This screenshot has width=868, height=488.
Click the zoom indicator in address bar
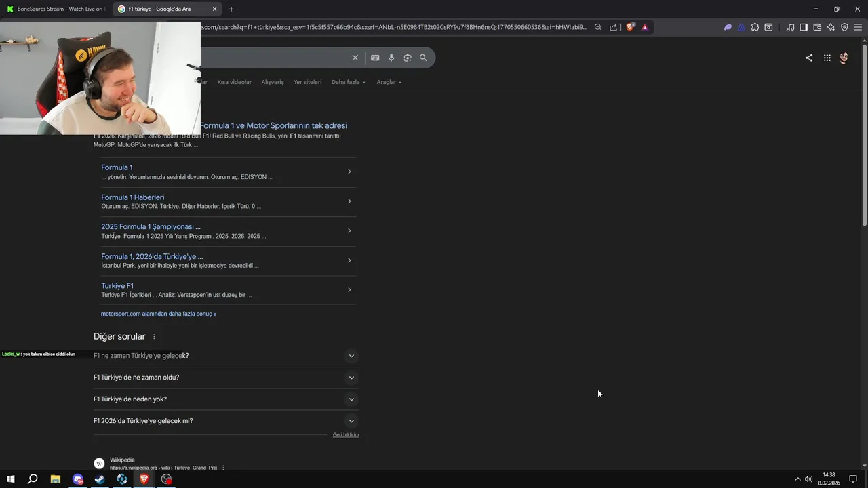pos(598,27)
